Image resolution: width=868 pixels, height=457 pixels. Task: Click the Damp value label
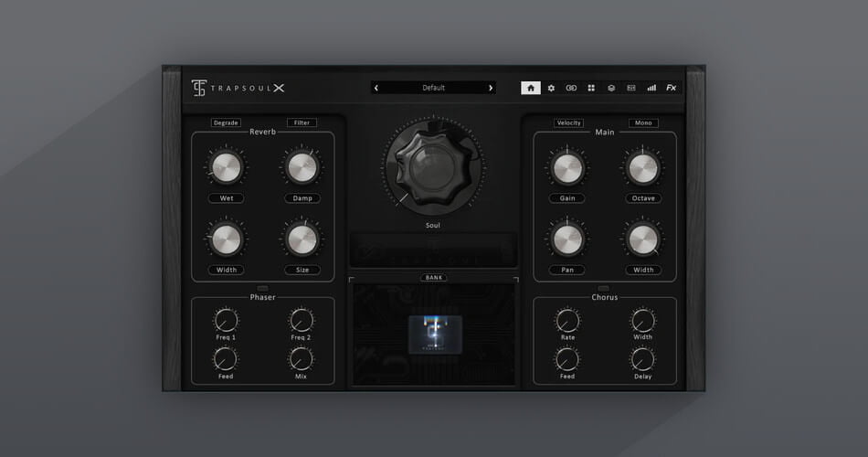[302, 197]
